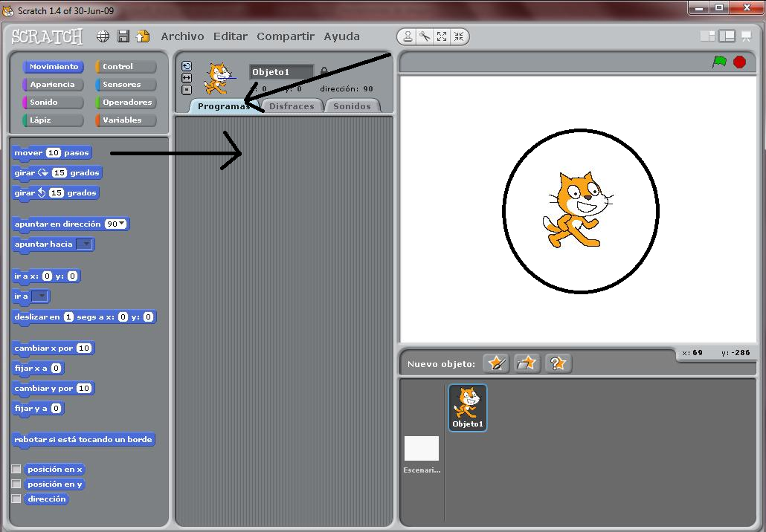The image size is (766, 532).
Task: Select the Control block category
Action: (x=126, y=66)
